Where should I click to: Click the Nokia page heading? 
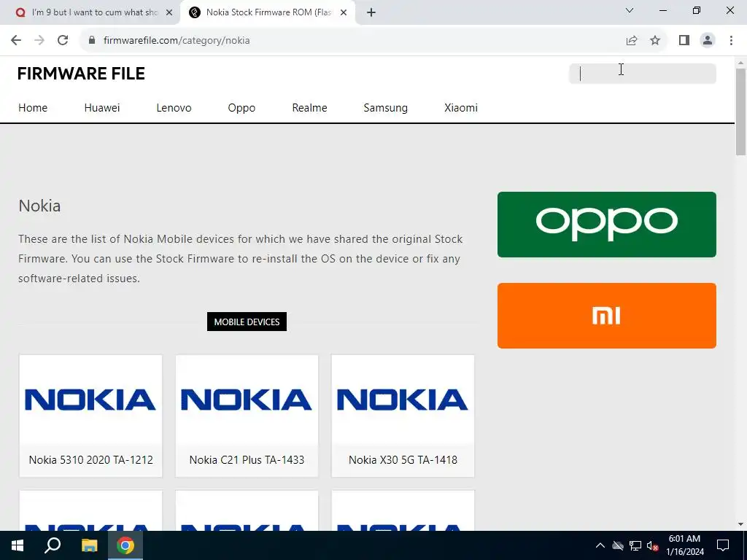(39, 206)
